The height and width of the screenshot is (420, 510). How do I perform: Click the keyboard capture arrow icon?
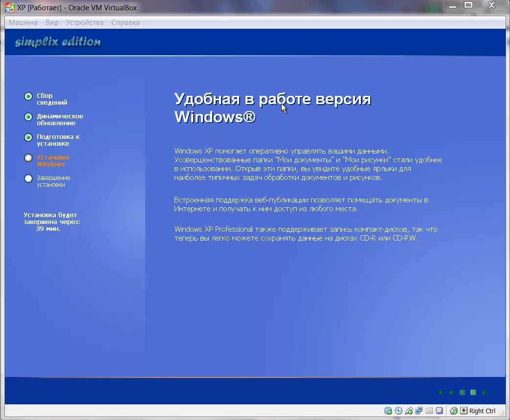point(464,411)
